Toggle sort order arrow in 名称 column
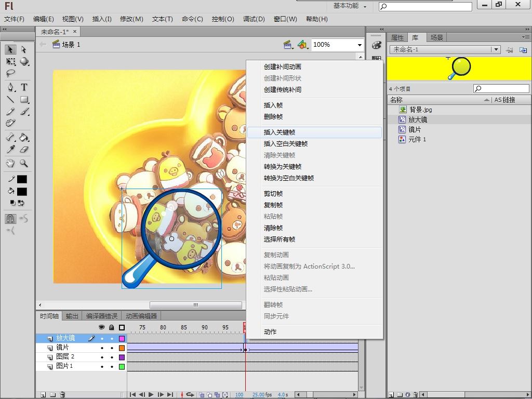The height and width of the screenshot is (399, 532). tap(487, 100)
